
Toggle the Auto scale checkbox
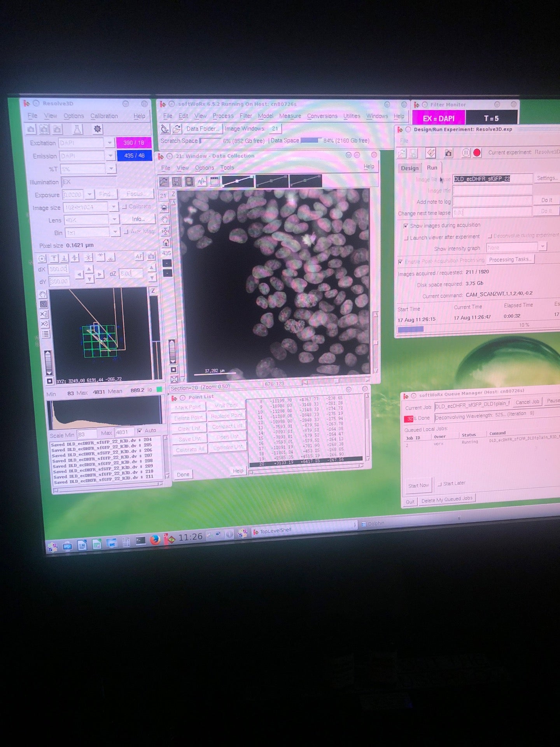[x=140, y=431]
